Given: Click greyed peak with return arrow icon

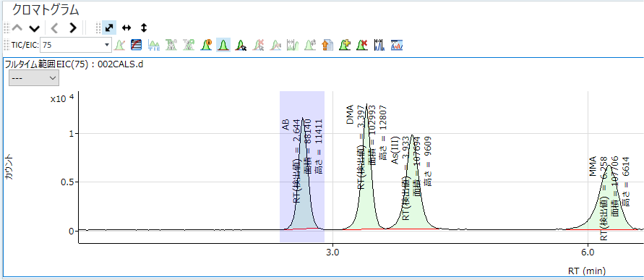Looking at the screenshot, I should 309,45.
